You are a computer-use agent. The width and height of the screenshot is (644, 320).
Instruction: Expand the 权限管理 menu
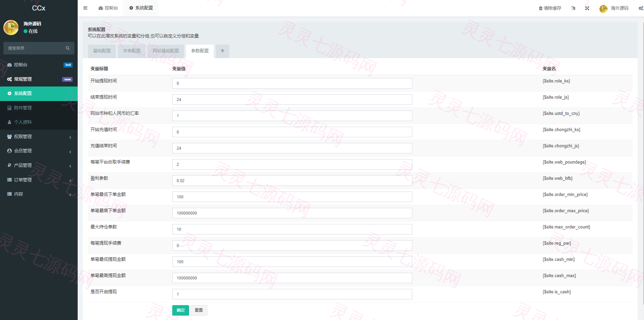(x=39, y=137)
